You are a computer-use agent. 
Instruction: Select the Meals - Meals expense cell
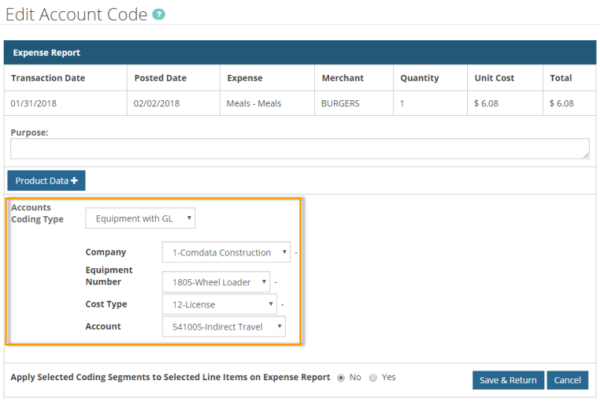pyautogui.click(x=259, y=102)
